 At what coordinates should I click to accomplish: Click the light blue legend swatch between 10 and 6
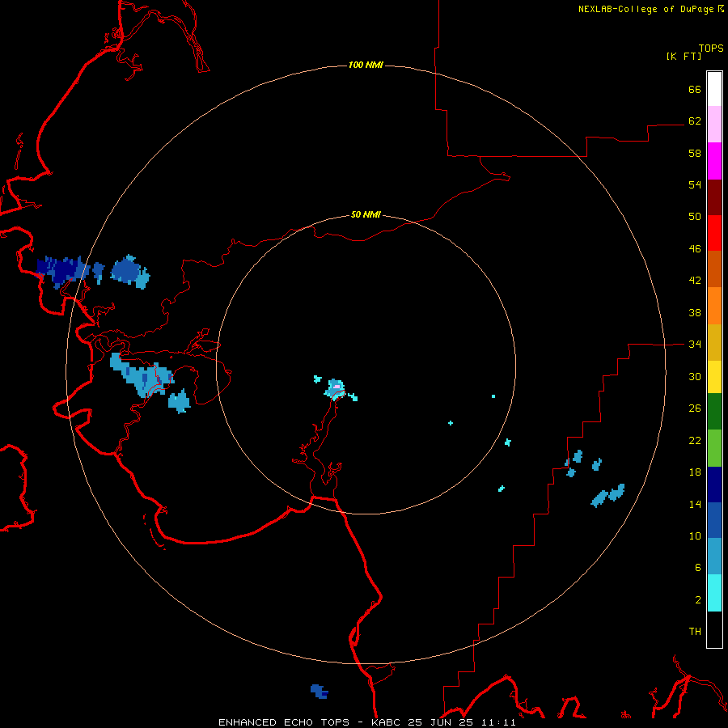(x=714, y=556)
